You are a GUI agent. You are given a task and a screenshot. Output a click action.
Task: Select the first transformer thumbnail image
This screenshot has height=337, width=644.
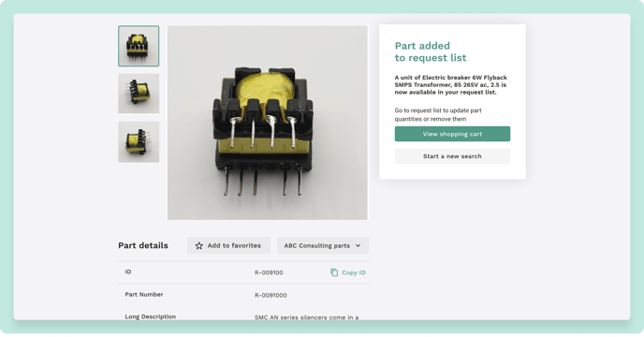click(139, 46)
